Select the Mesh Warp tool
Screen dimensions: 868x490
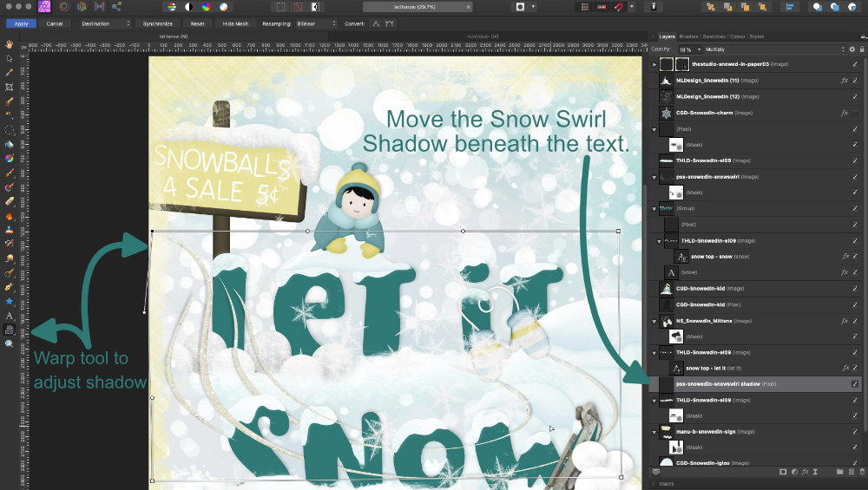click(10, 330)
